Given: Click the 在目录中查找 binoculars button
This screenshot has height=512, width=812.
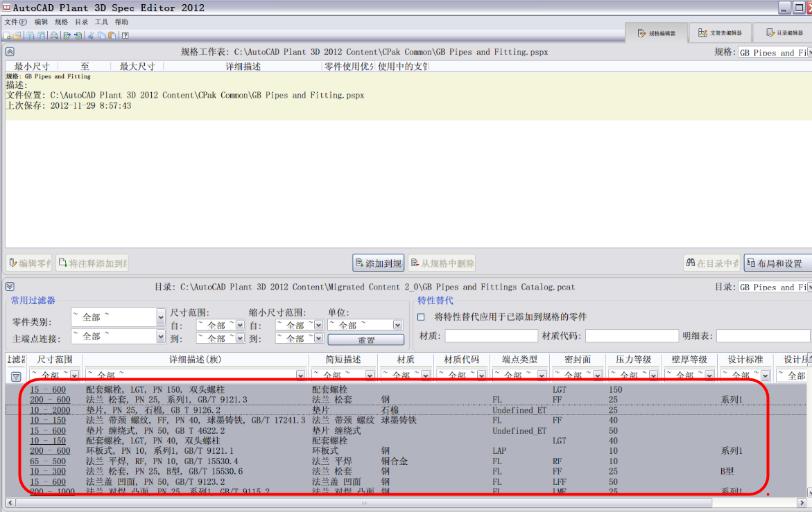Looking at the screenshot, I should (712, 263).
